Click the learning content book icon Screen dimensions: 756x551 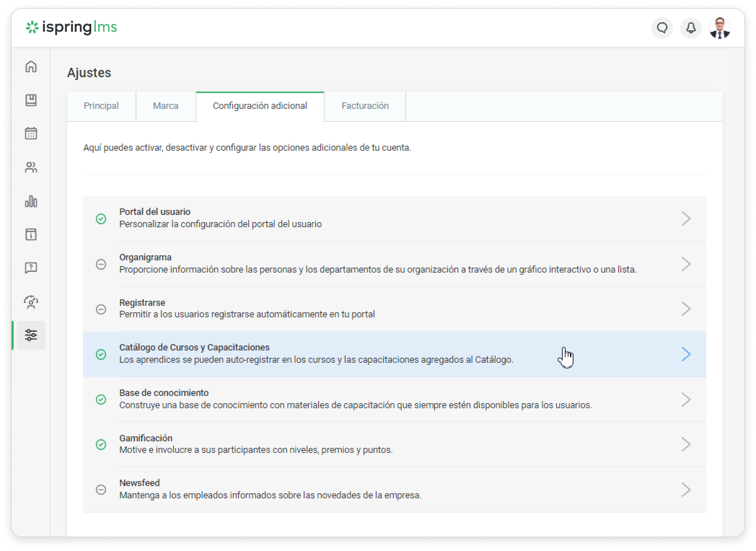click(31, 100)
